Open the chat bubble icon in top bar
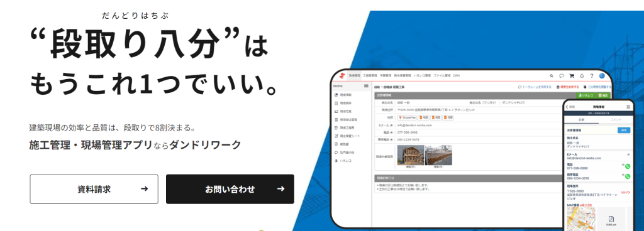Viewport: 644px width, 231px height. [562, 76]
